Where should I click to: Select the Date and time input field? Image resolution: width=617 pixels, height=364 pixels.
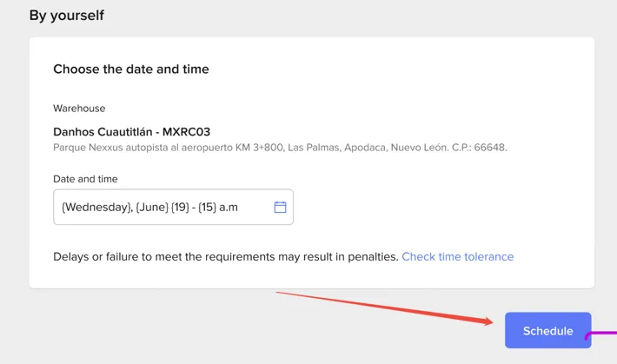(x=173, y=207)
